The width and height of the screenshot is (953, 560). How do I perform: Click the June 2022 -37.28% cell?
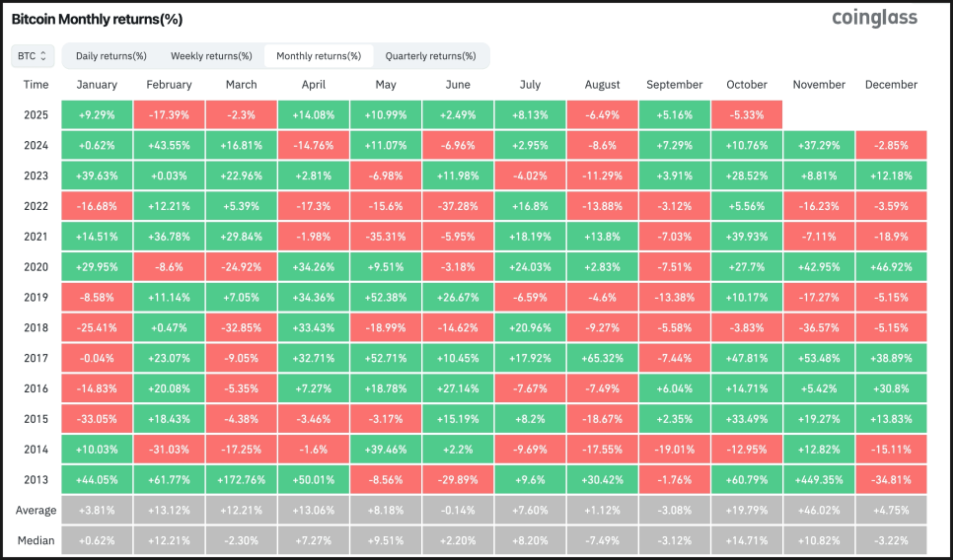tap(458, 206)
